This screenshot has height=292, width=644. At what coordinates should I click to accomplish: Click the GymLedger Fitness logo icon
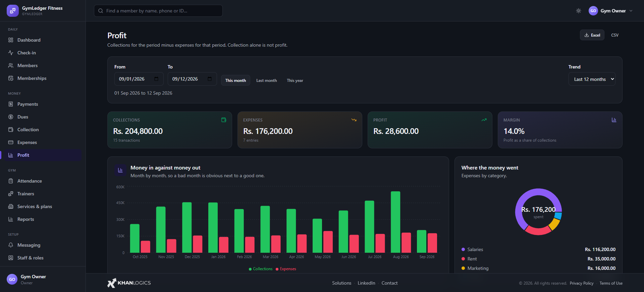(12, 11)
